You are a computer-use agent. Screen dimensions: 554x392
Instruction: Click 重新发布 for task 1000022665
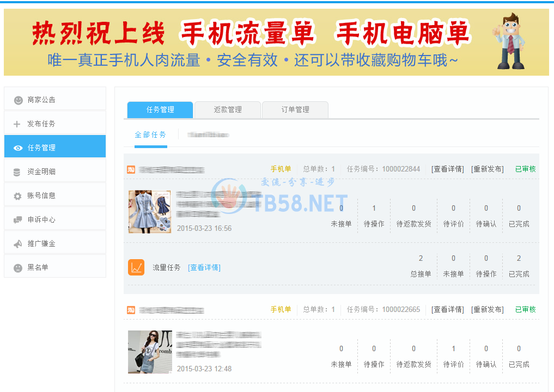point(487,310)
